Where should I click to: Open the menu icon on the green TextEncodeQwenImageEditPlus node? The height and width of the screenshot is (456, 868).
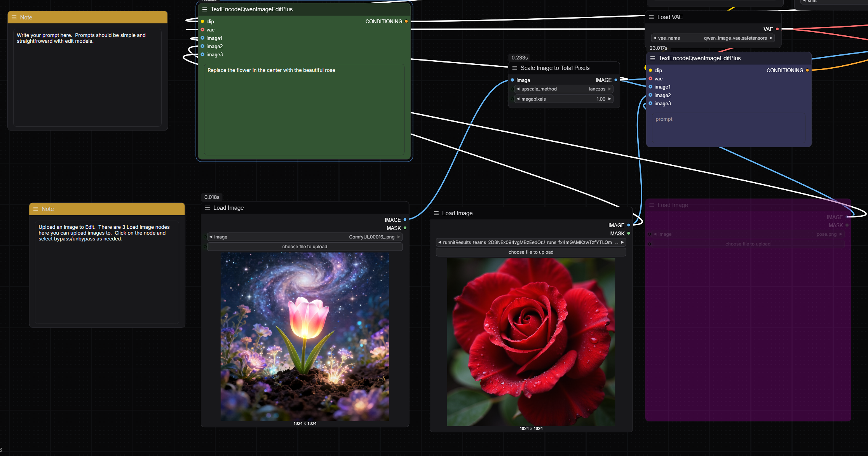pyautogui.click(x=204, y=9)
